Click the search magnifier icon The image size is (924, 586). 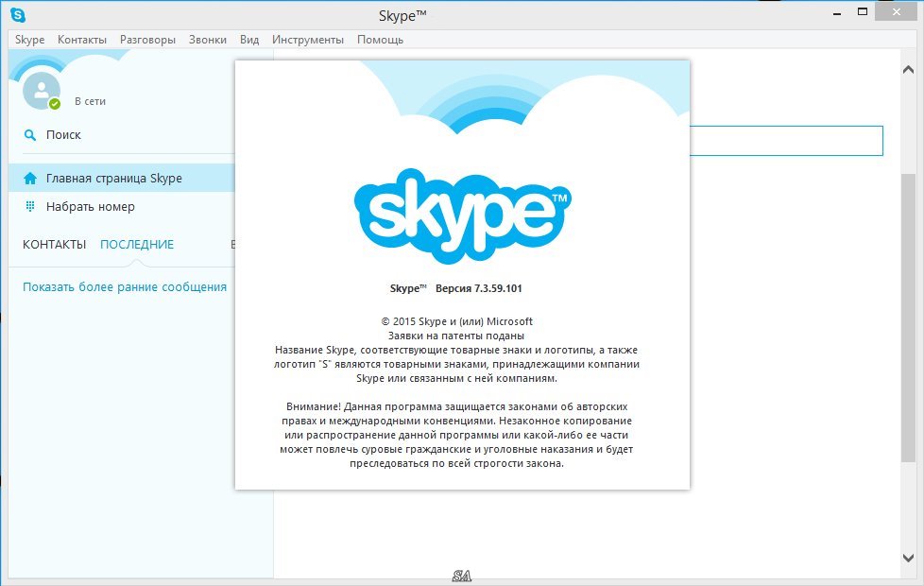[29, 135]
